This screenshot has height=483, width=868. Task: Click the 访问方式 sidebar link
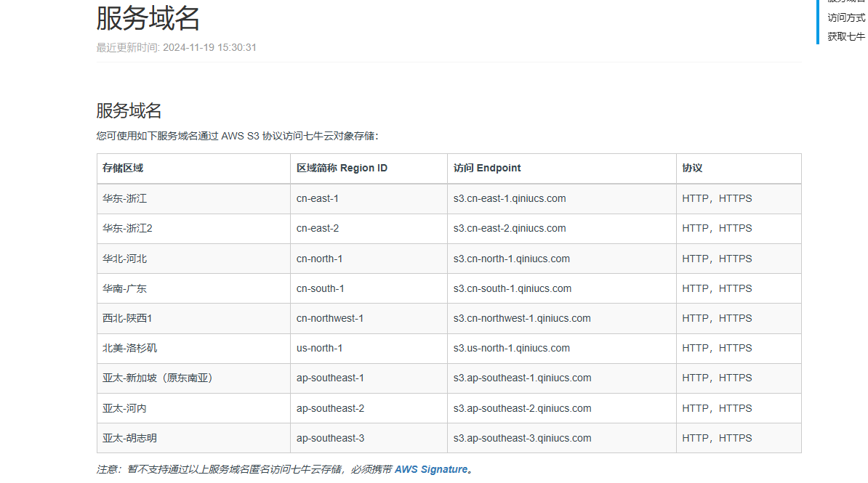pos(846,17)
